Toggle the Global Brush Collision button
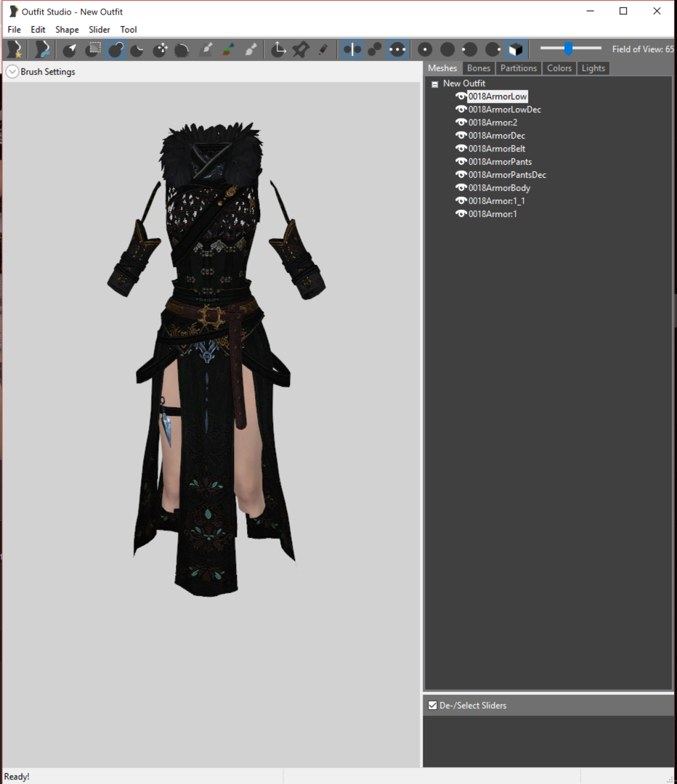The width and height of the screenshot is (677, 784). (x=397, y=49)
